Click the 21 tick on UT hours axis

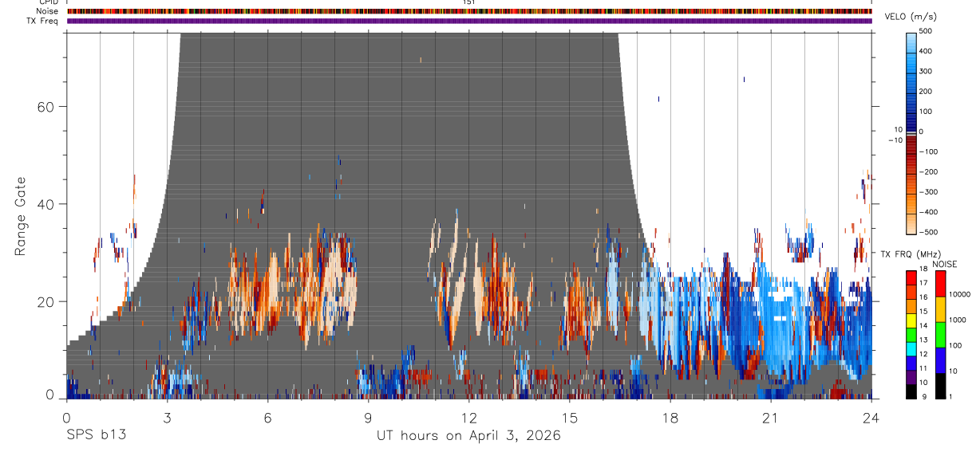[x=770, y=417]
